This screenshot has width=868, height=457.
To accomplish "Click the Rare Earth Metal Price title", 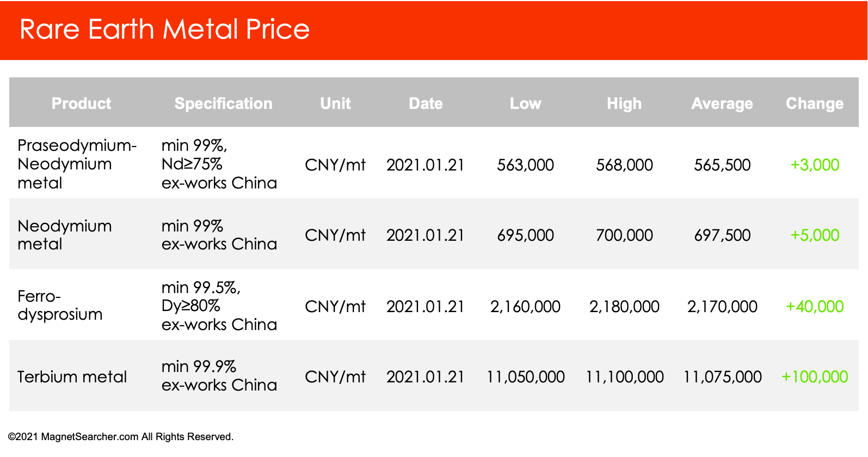I will 164,29.
